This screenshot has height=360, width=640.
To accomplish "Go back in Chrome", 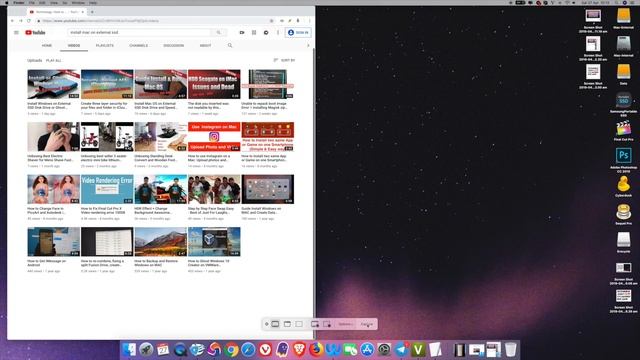I will [x=12, y=20].
